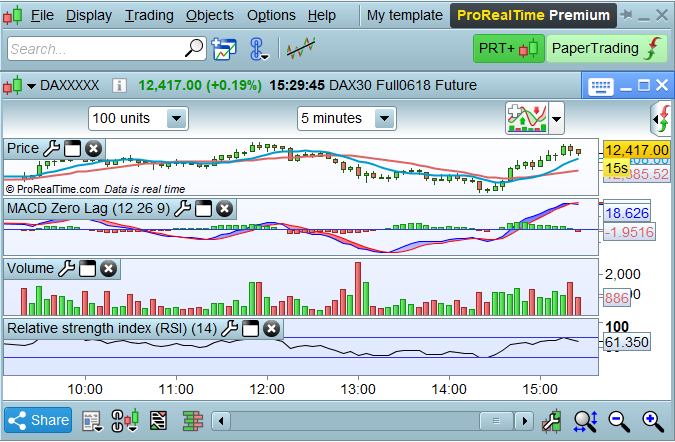Image resolution: width=675 pixels, height=442 pixels.
Task: Close the Price panel
Action: tap(93, 149)
